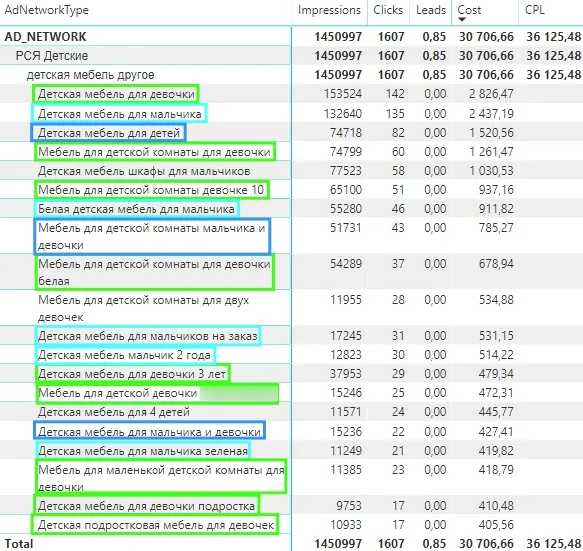The image size is (583, 551).
Task: Click the CPL column header
Action: (535, 10)
